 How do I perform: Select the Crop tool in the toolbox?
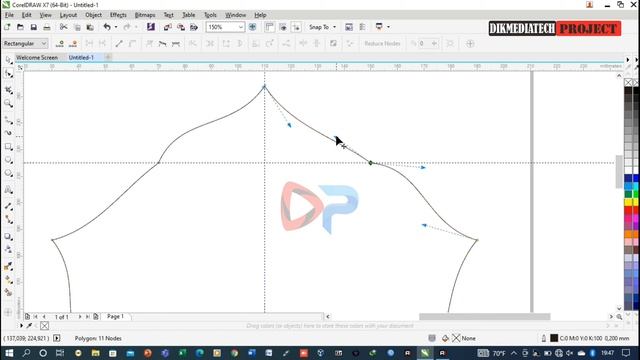tap(9, 90)
